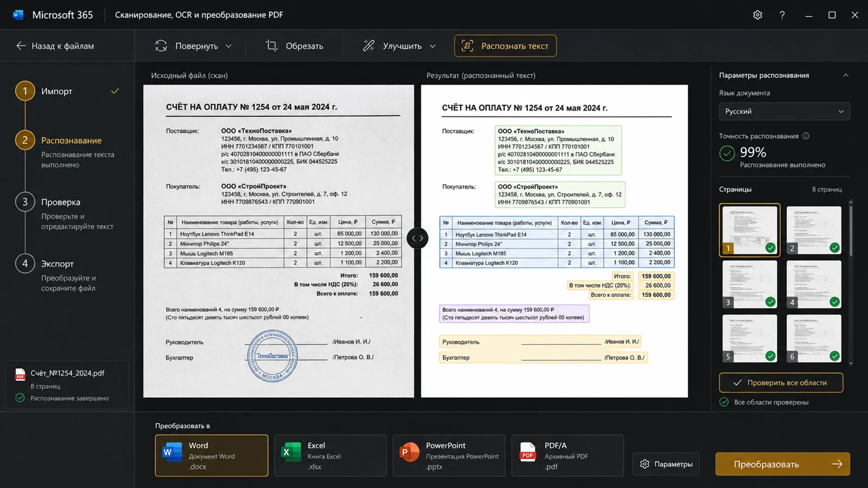Click the PDF icon of Счёт_№1254_2024.pdf
Screen dimensions: 868x488
(21, 374)
